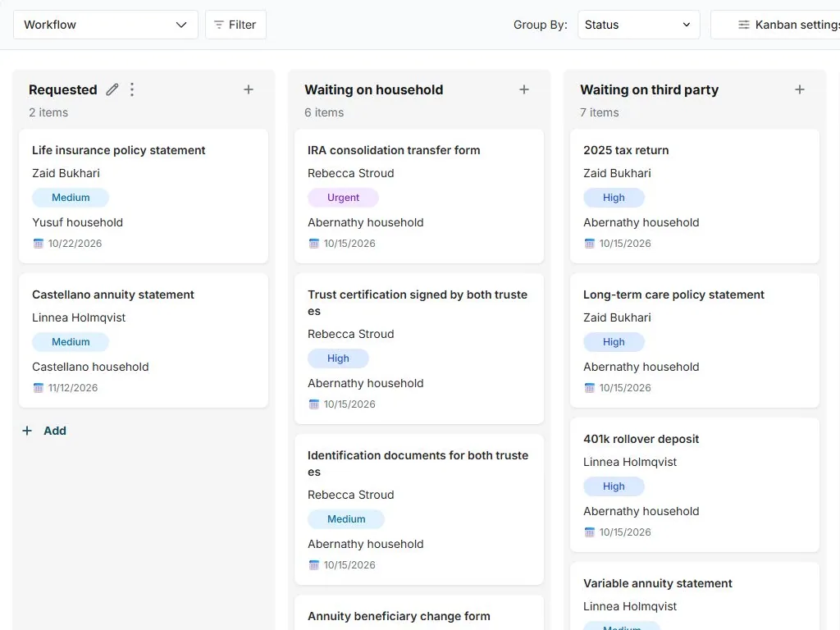Screen dimensions: 840x630
Task: Open Annuity beneficiary change form card
Action: point(419,613)
